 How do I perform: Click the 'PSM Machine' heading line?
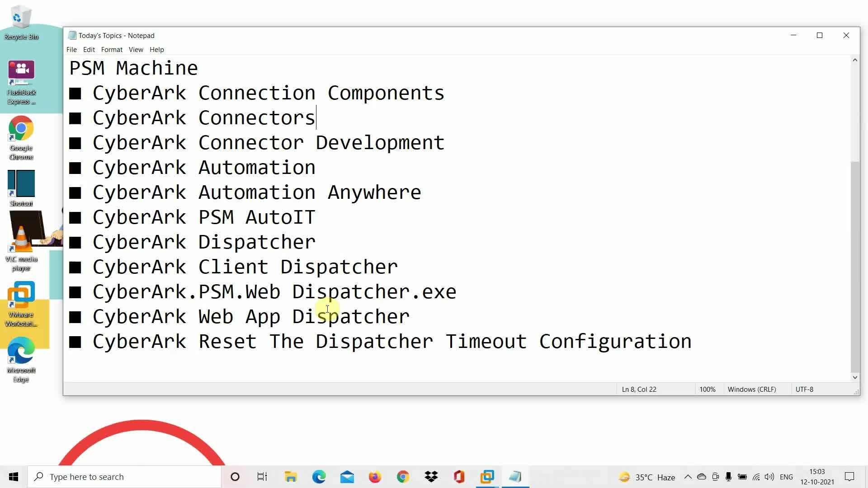133,68
